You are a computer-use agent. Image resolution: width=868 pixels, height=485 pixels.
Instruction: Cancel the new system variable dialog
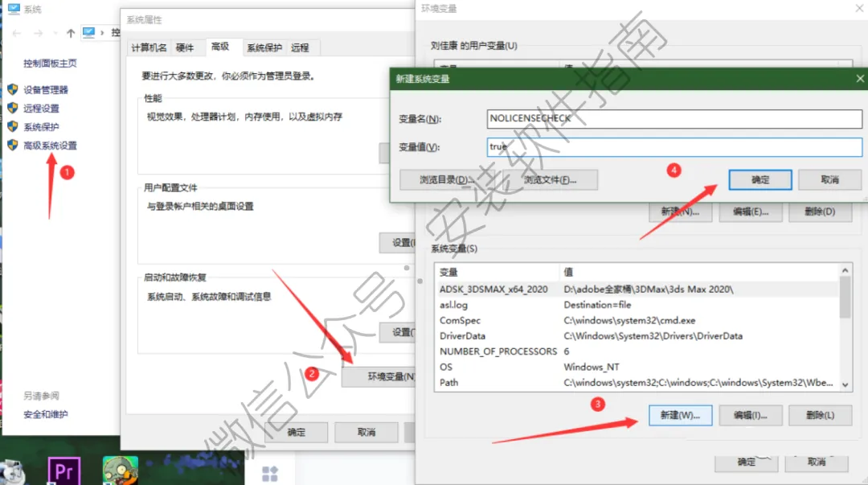(x=829, y=179)
